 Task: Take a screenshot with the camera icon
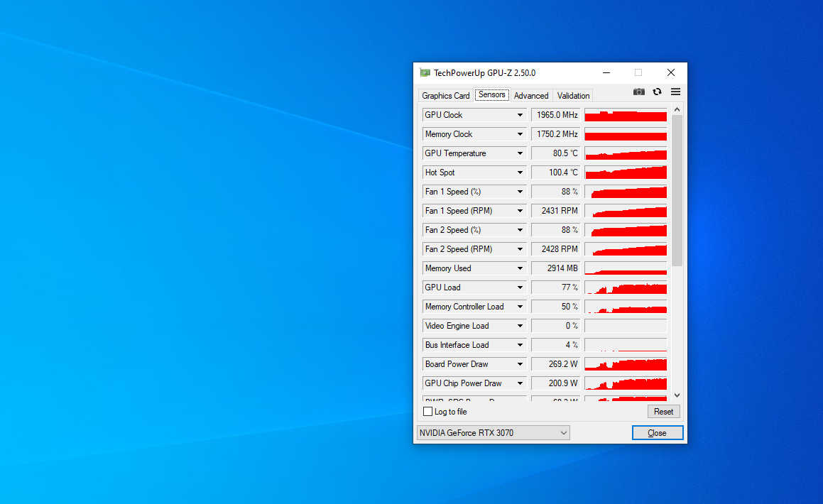pyautogui.click(x=639, y=92)
